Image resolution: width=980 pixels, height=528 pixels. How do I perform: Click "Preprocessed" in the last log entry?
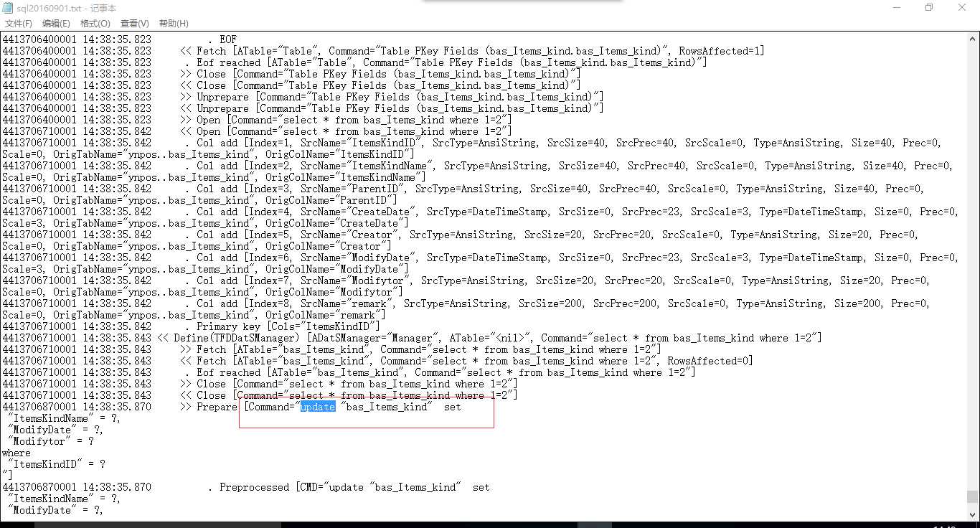[x=254, y=487]
